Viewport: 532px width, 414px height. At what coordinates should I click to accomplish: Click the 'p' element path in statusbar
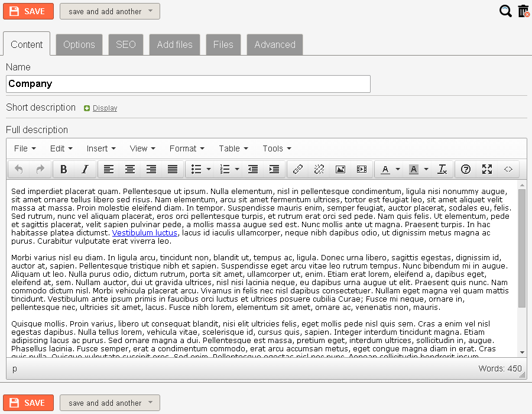(15, 368)
